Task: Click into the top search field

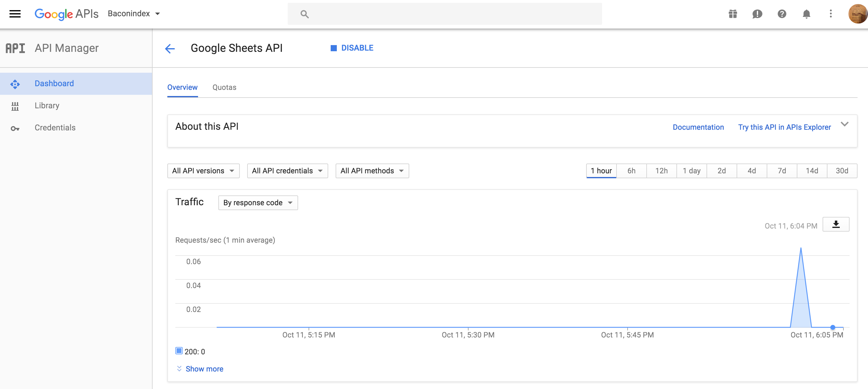Action: point(445,14)
